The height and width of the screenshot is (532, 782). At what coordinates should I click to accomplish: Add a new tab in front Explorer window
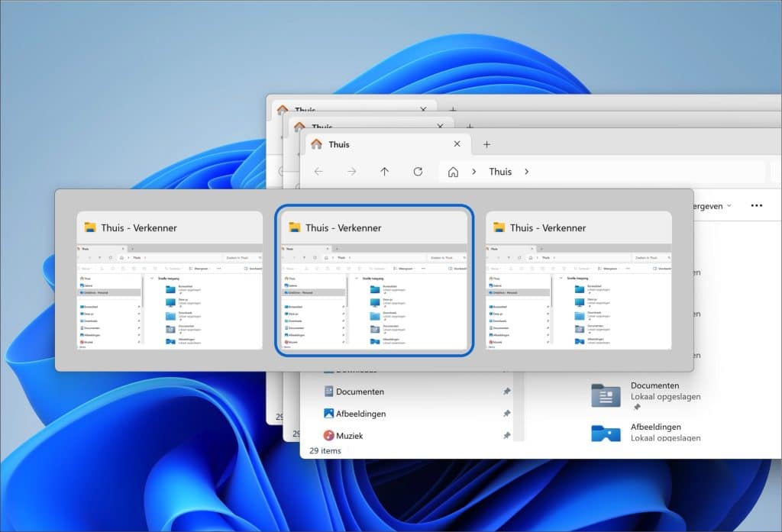486,144
